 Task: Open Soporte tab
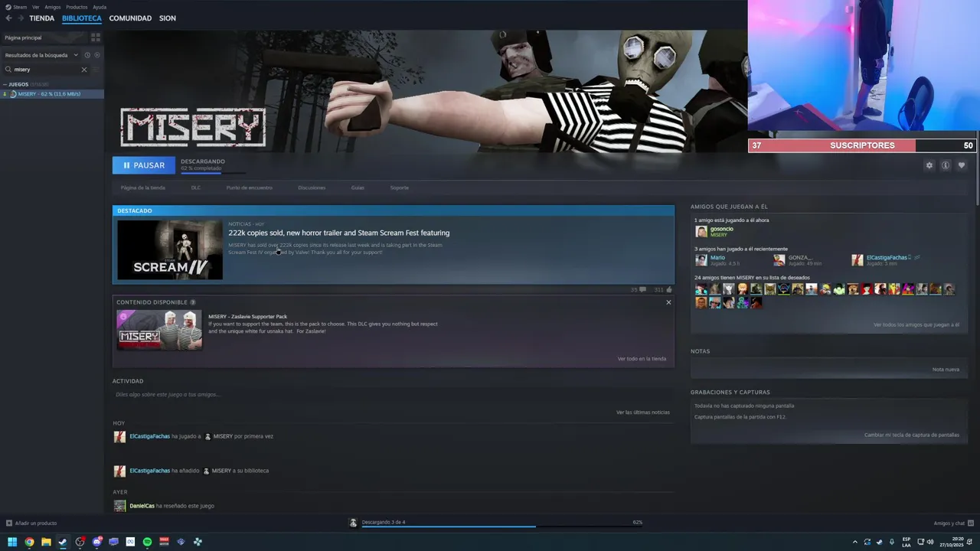pos(400,187)
